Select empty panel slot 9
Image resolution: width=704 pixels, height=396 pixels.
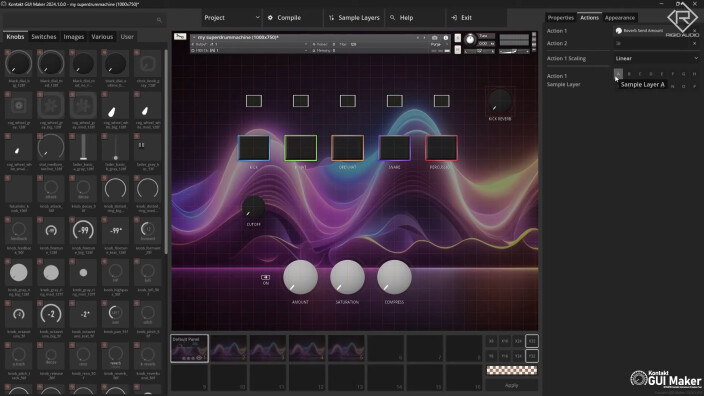click(x=189, y=378)
